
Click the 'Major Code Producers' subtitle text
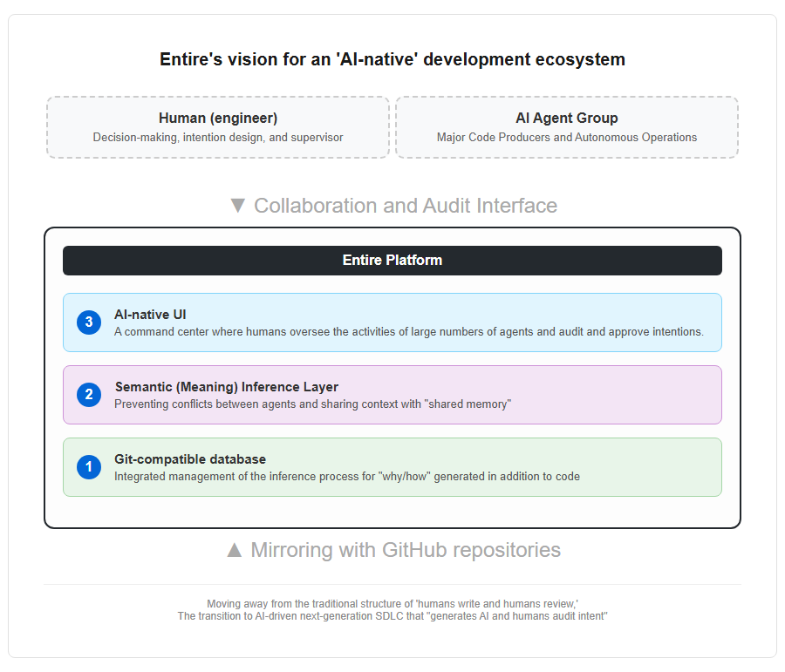tap(567, 138)
